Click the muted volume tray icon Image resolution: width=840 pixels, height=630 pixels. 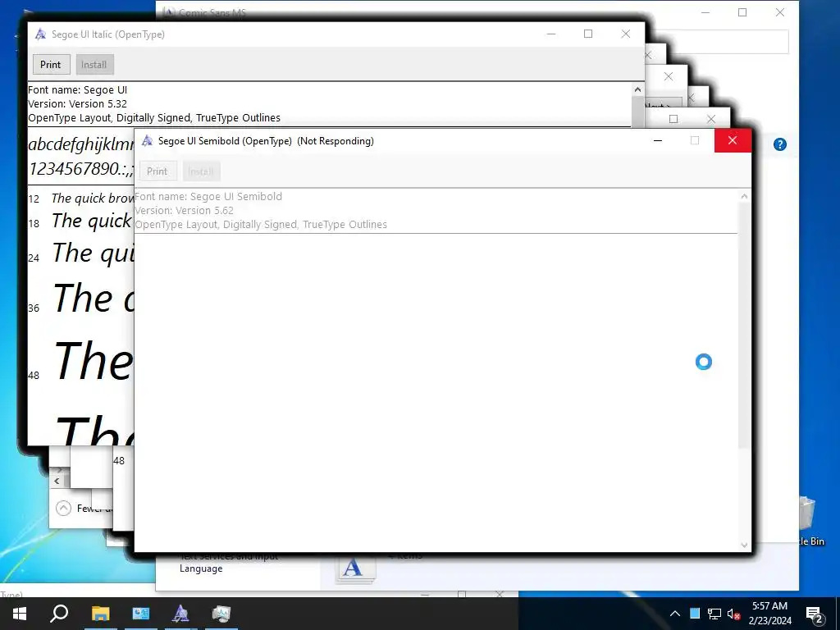pyautogui.click(x=733, y=614)
